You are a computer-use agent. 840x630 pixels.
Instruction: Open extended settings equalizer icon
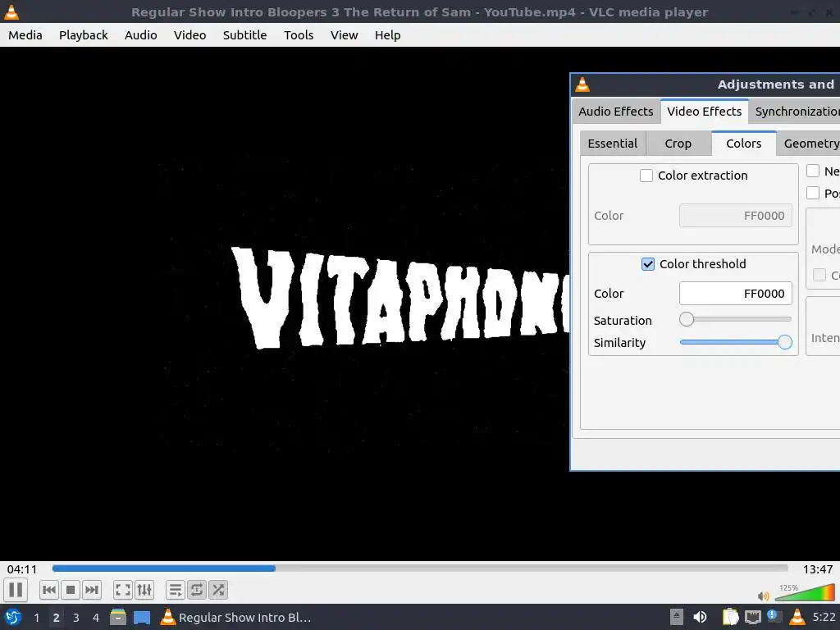pyautogui.click(x=144, y=591)
